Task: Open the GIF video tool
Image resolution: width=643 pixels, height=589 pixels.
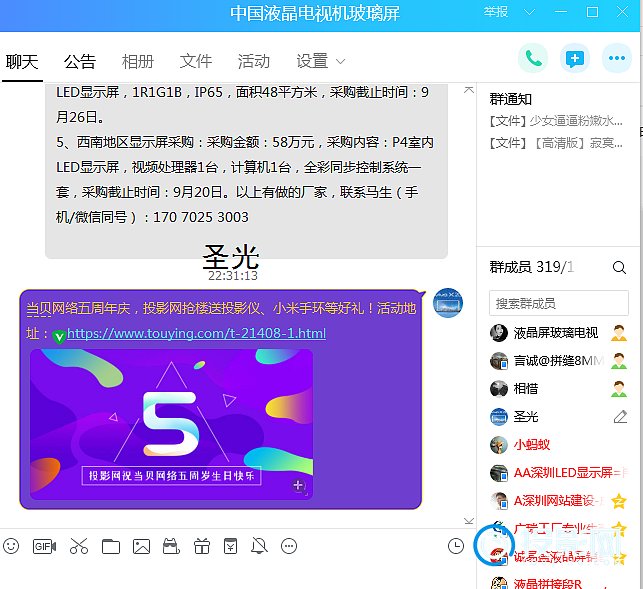Action: (44, 546)
